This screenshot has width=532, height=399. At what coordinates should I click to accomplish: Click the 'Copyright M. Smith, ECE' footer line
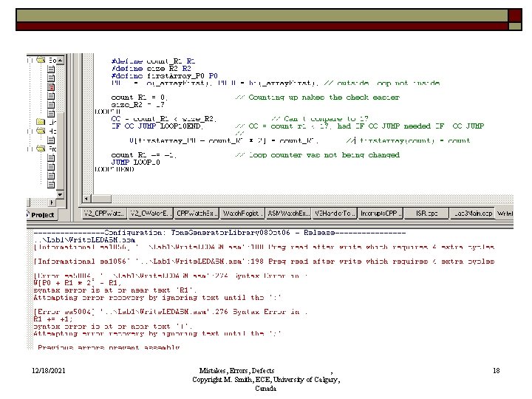[x=266, y=380]
